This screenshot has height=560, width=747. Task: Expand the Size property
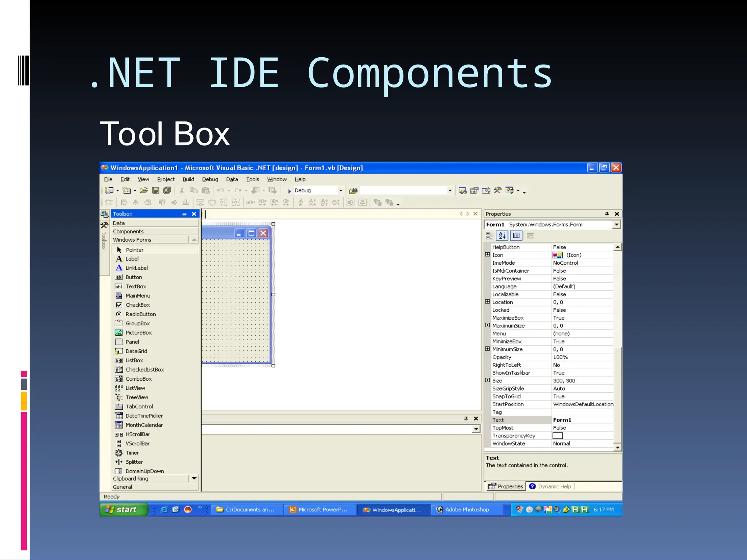487,380
